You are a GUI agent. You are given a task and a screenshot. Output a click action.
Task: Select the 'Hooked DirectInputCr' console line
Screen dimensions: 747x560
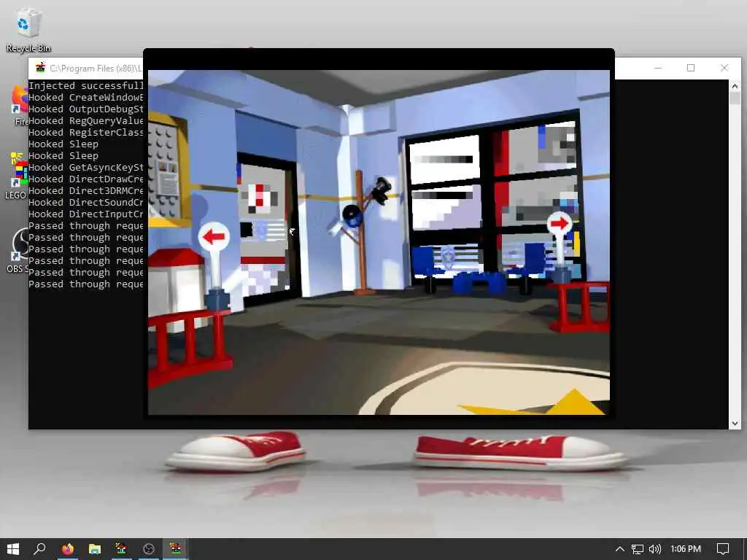86,214
